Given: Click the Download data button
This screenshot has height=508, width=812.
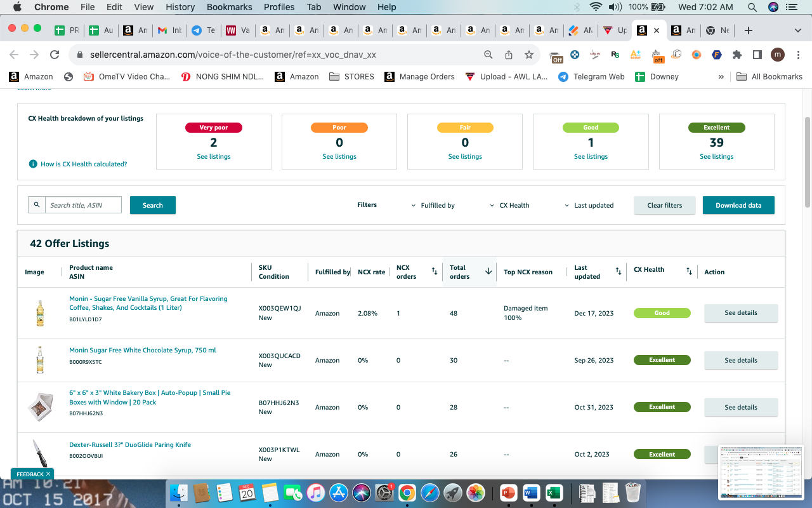Looking at the screenshot, I should pyautogui.click(x=738, y=205).
